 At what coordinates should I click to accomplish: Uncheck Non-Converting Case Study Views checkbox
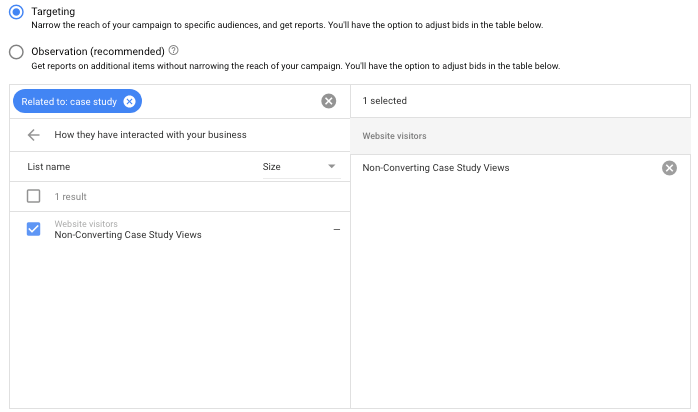point(34,229)
